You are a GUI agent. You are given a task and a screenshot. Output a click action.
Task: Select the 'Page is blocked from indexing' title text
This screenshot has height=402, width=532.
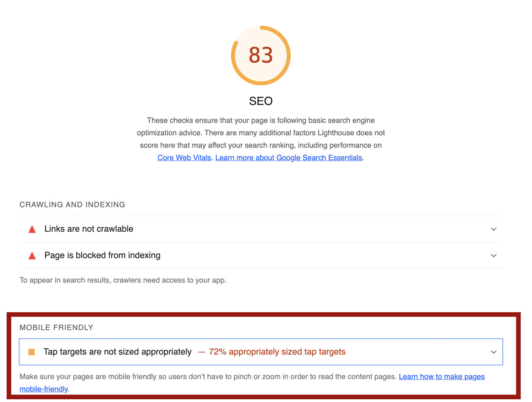[x=102, y=255]
